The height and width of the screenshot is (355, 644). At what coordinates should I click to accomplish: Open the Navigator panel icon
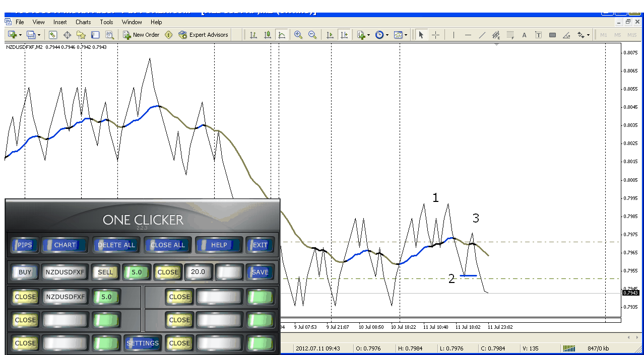(x=81, y=35)
